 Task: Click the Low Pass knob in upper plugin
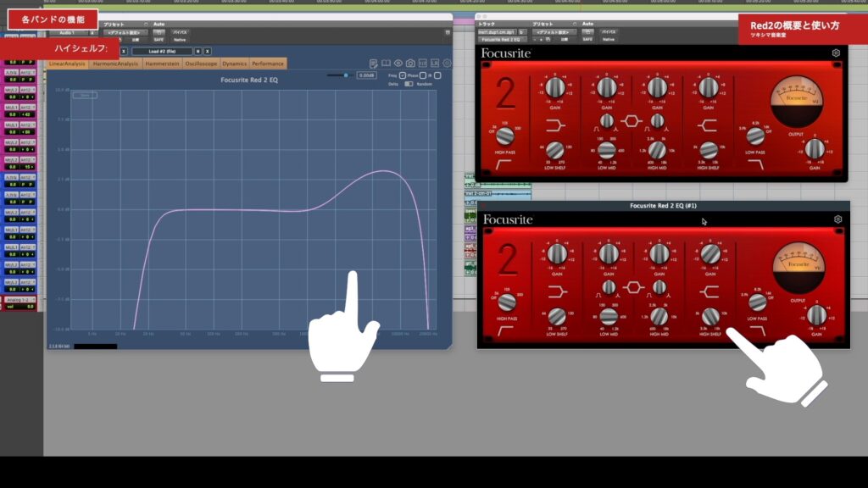(755, 136)
